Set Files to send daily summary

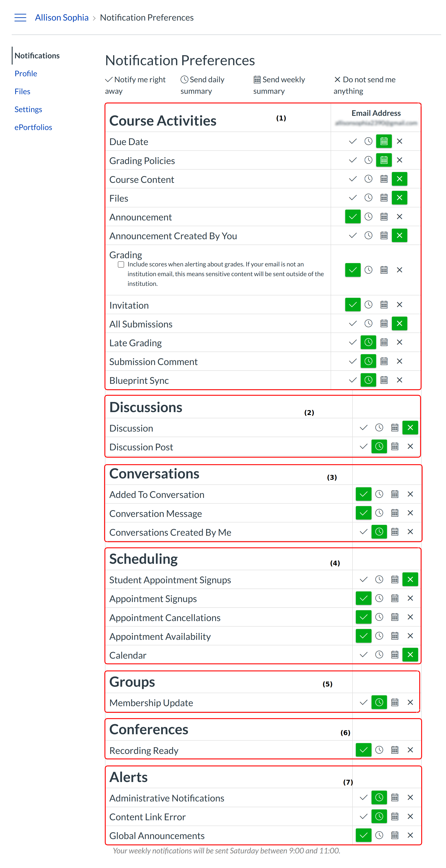[x=368, y=198]
